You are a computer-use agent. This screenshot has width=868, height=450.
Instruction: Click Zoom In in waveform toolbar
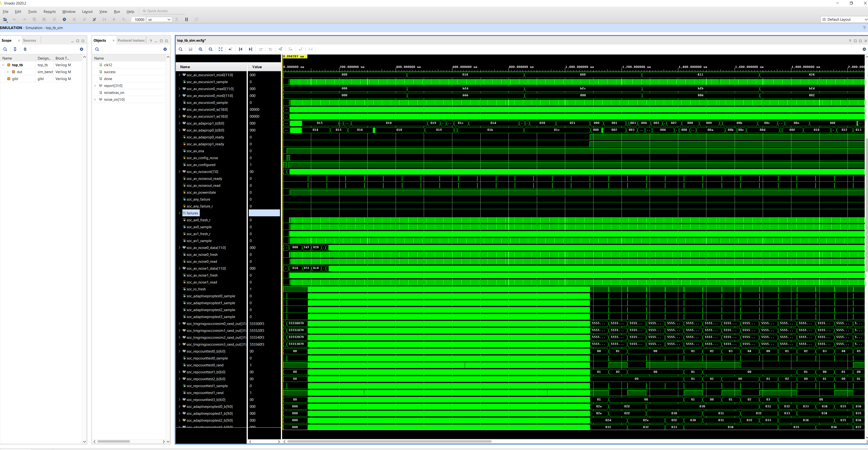(200, 49)
